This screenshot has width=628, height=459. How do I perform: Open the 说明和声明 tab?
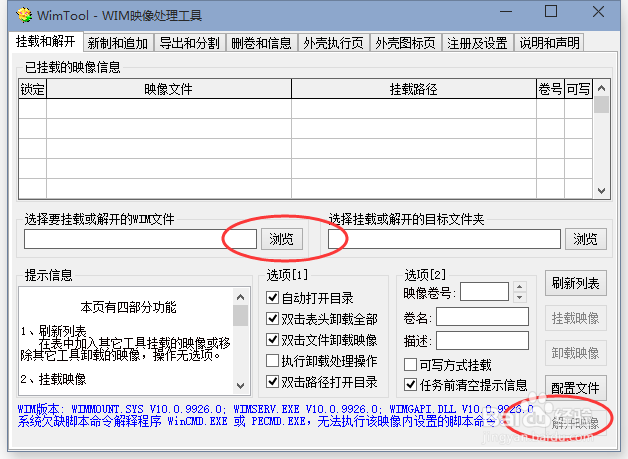click(x=549, y=43)
